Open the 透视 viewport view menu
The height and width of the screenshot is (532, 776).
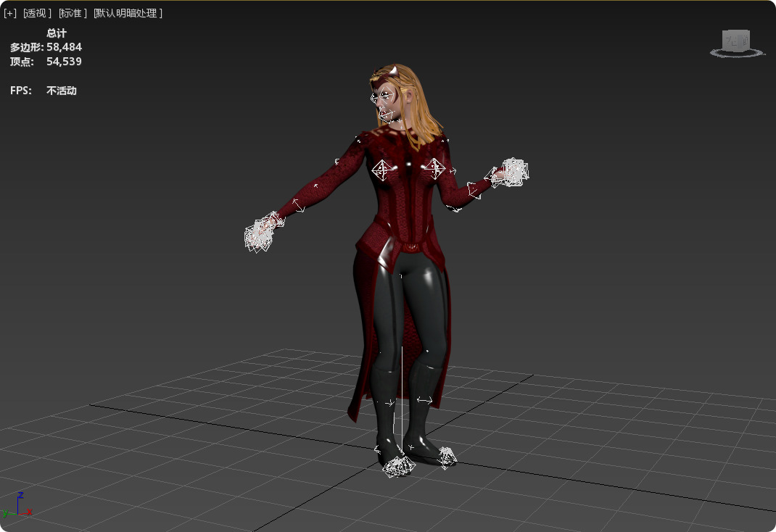(x=37, y=13)
